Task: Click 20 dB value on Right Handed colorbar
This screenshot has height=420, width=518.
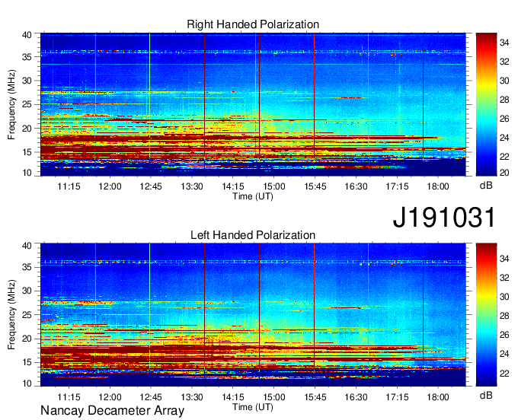Action: click(x=504, y=172)
